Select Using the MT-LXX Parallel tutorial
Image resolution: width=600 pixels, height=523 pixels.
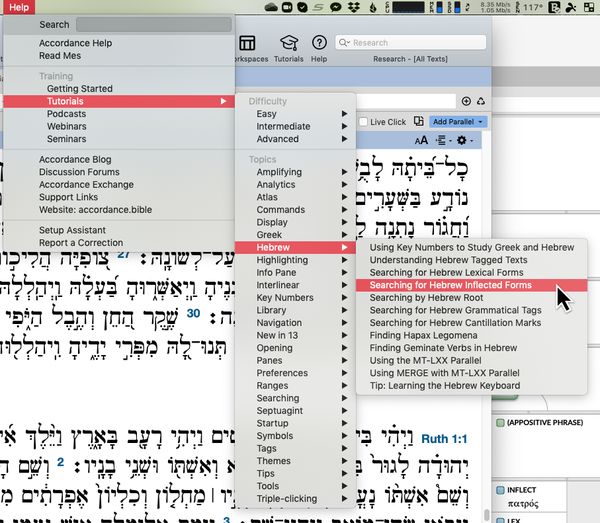pyautogui.click(x=471, y=360)
